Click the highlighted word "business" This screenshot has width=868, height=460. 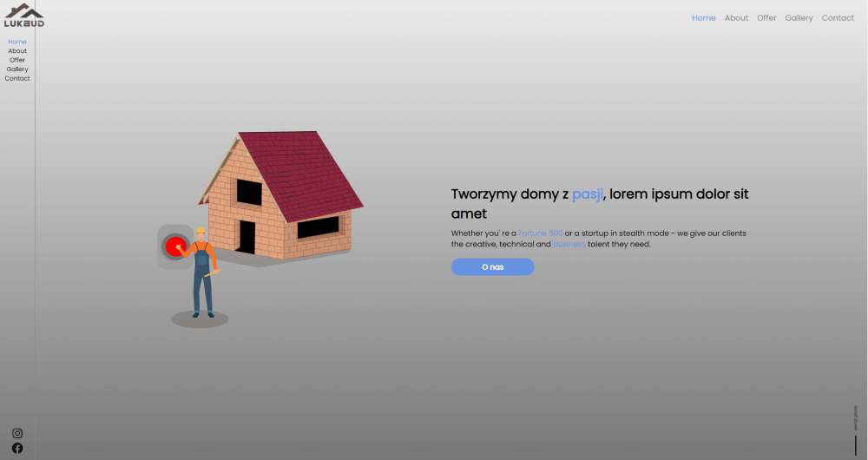[569, 244]
